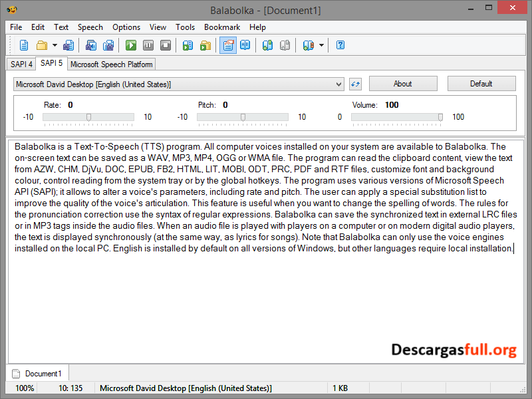Click the Rate slider track
Image resolution: width=532 pixels, height=399 pixels.
[x=66, y=117]
